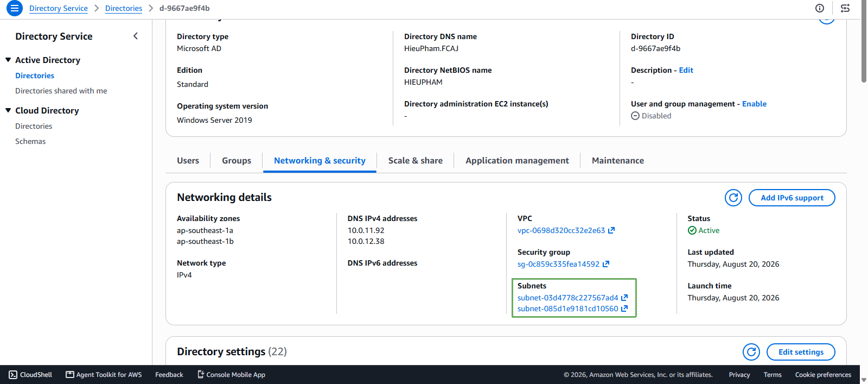Refresh the Directory settings section
The height and width of the screenshot is (384, 868).
point(751,352)
